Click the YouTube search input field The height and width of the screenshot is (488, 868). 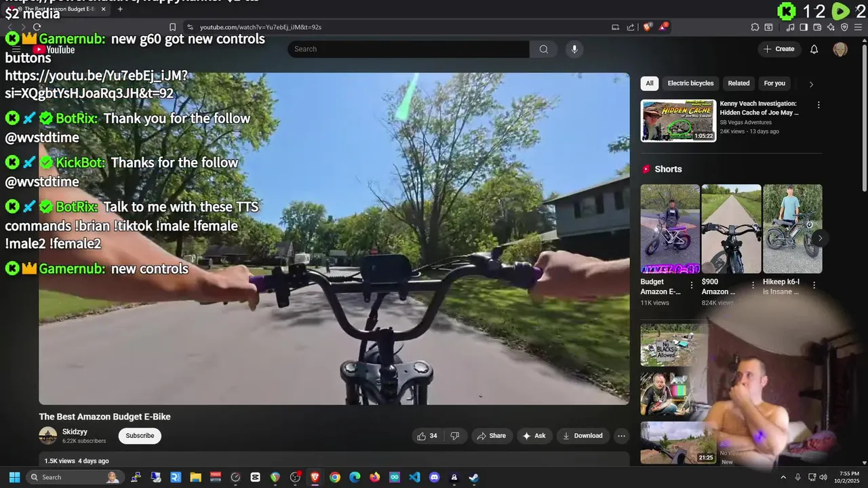tap(408, 49)
